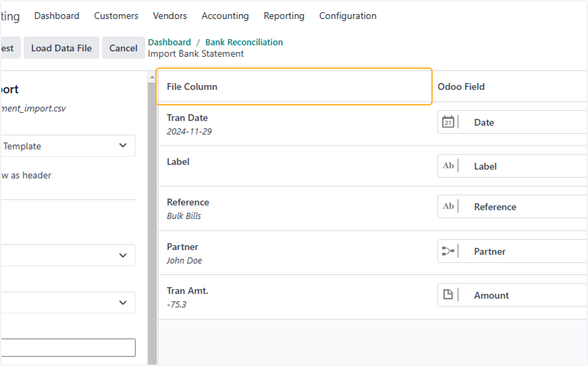
Task: Click the Ab text icon beside Label field
Action: [448, 166]
